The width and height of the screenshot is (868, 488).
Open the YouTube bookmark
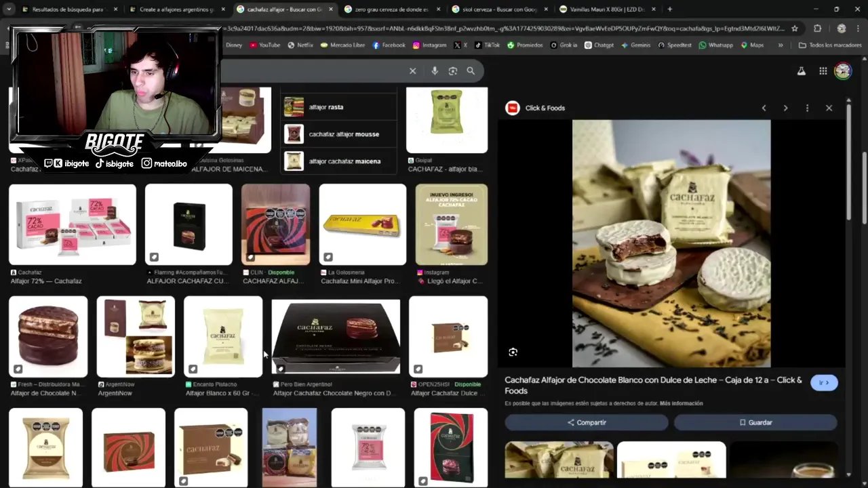pyautogui.click(x=264, y=45)
